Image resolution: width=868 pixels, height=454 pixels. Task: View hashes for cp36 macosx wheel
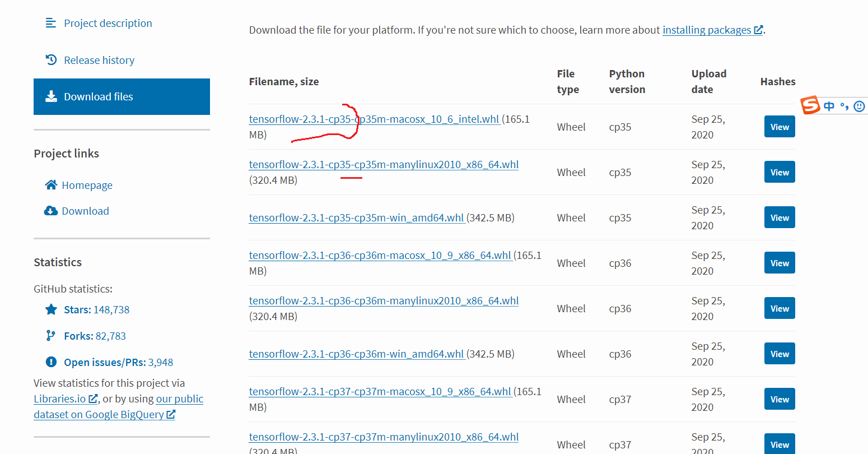780,263
